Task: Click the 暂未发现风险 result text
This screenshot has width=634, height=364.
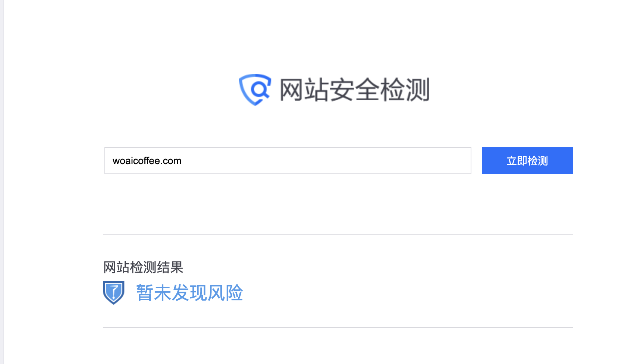Action: (x=189, y=293)
